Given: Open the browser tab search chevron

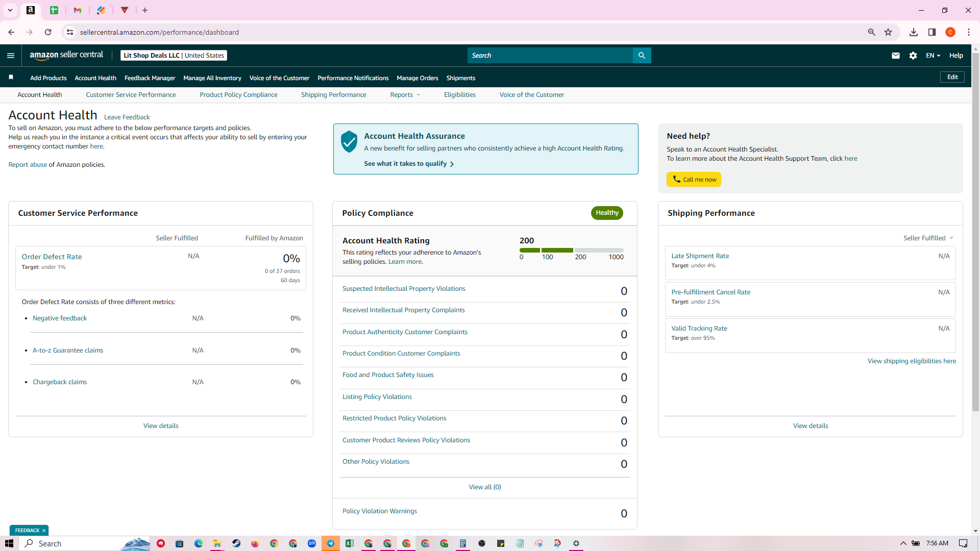Looking at the screenshot, I should 10,10.
